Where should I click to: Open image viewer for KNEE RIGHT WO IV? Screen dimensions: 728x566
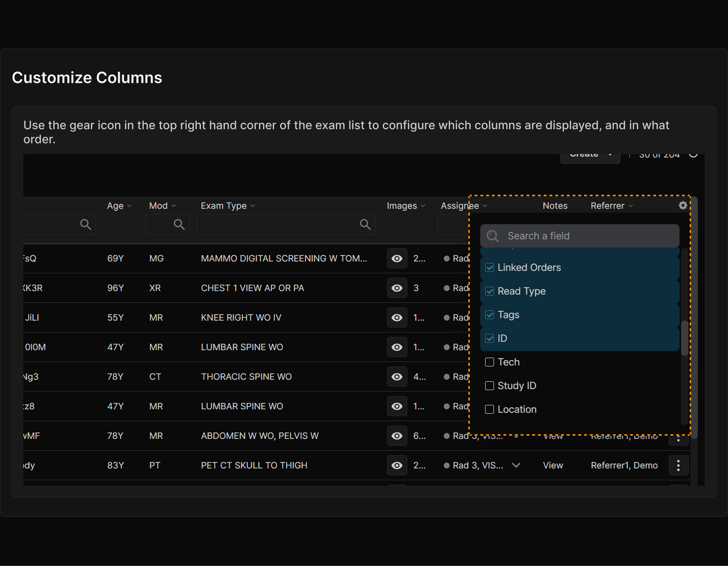[397, 318]
